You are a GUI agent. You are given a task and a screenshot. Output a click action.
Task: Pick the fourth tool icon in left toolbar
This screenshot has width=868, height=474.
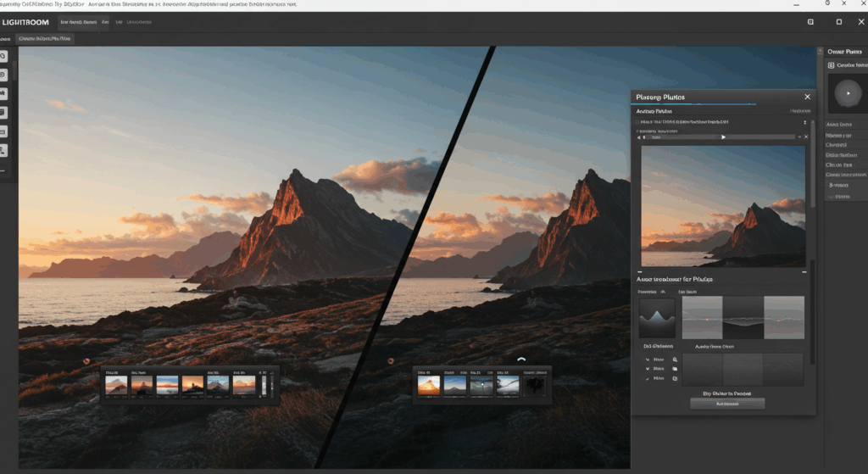click(x=3, y=113)
